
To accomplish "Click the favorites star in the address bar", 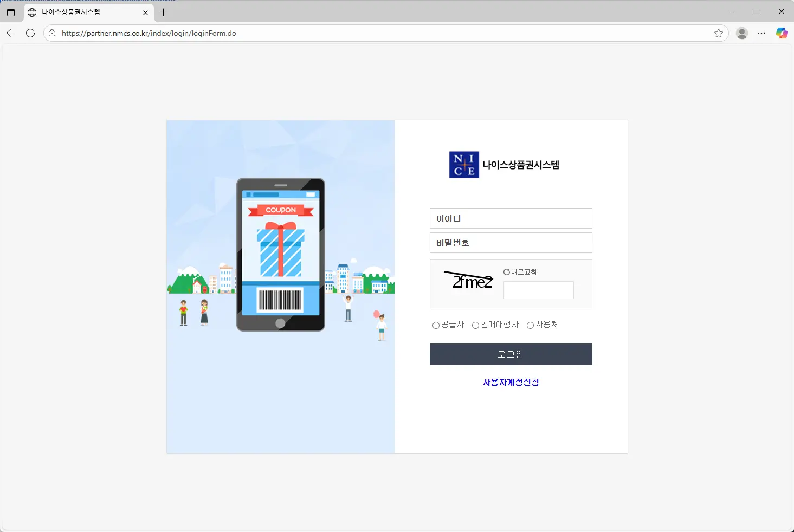I will (719, 33).
